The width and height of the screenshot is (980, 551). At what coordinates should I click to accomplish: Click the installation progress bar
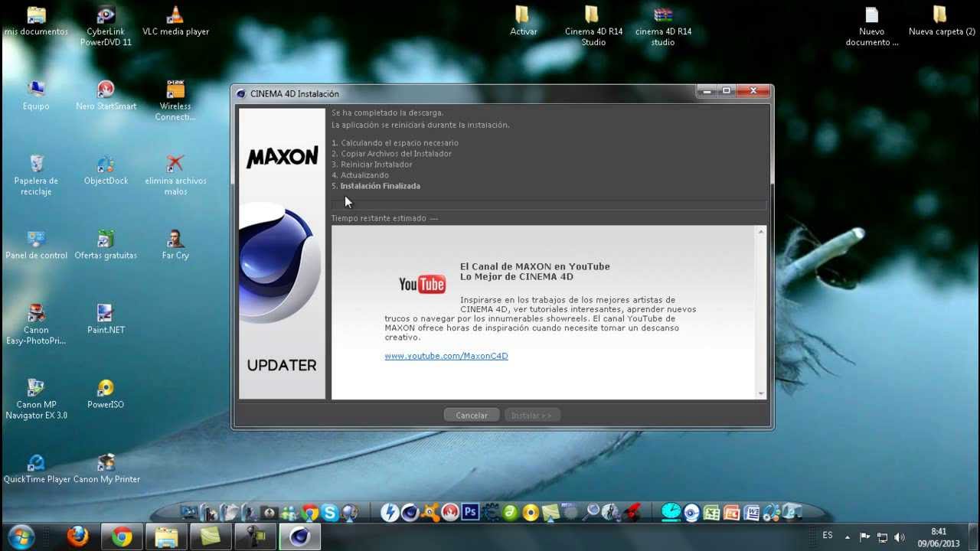(548, 205)
